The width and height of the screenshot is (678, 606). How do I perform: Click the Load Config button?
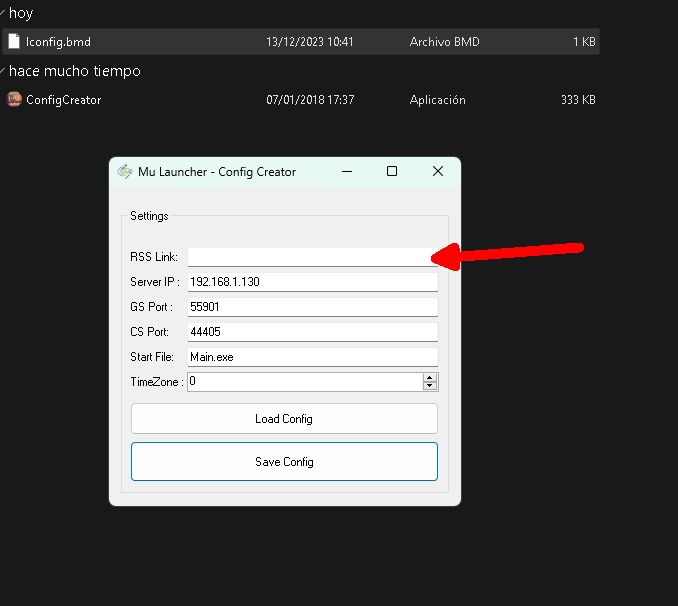[x=284, y=419]
